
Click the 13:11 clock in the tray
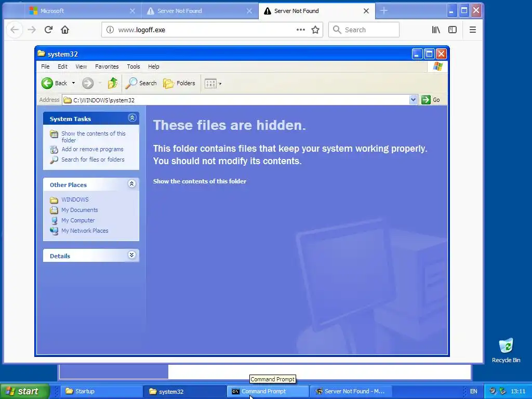(518, 391)
